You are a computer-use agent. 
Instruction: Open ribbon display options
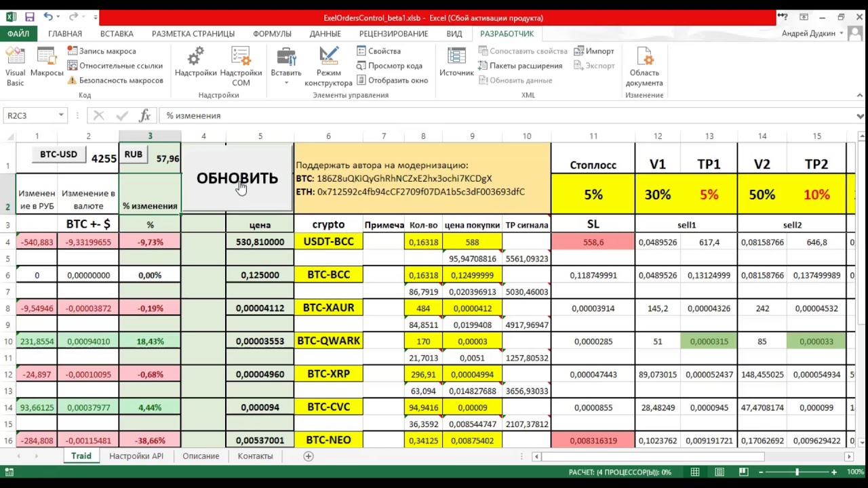tap(804, 17)
